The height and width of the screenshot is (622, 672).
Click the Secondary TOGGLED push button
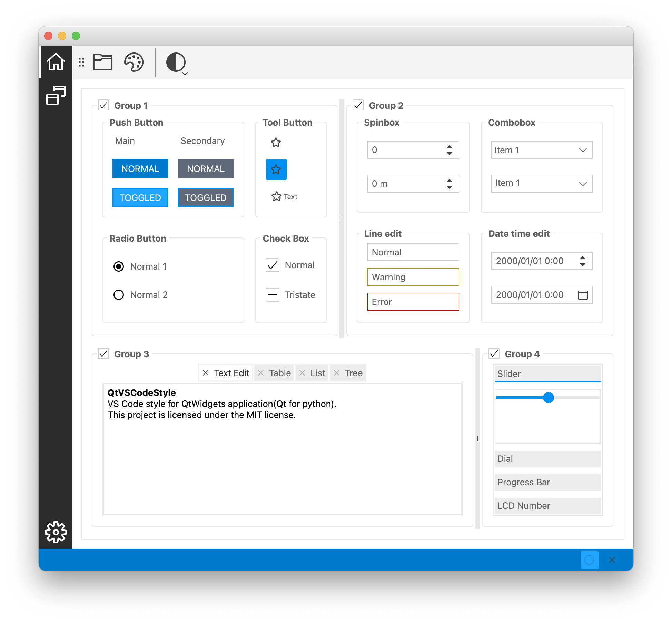point(206,198)
